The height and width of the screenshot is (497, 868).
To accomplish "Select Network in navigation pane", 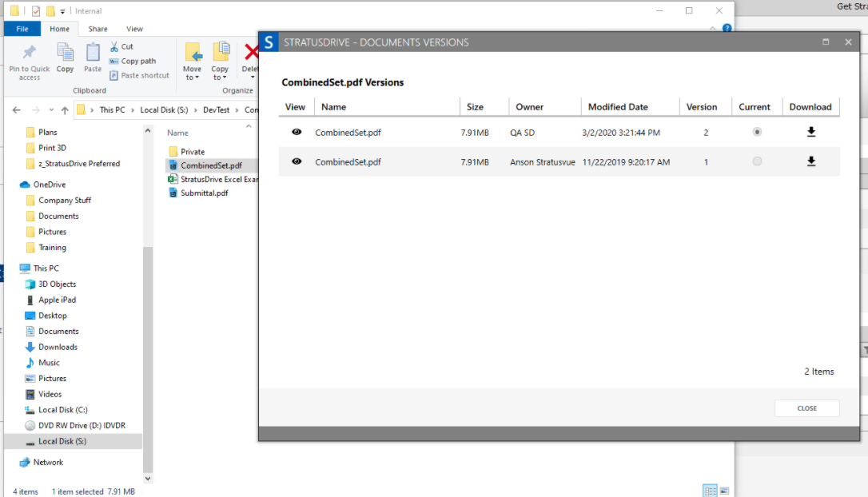I will click(48, 462).
